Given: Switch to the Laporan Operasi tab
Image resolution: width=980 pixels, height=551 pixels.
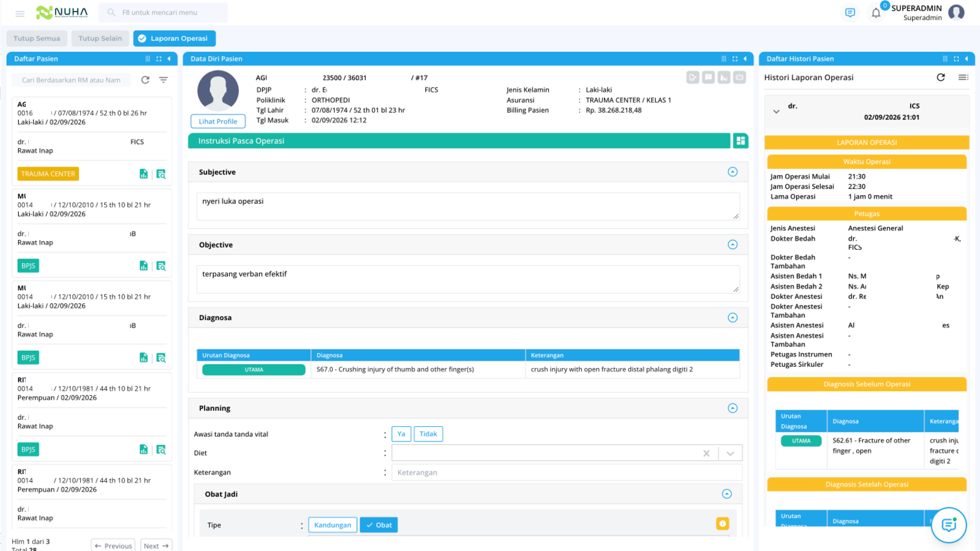Looking at the screenshot, I should pyautogui.click(x=174, y=38).
